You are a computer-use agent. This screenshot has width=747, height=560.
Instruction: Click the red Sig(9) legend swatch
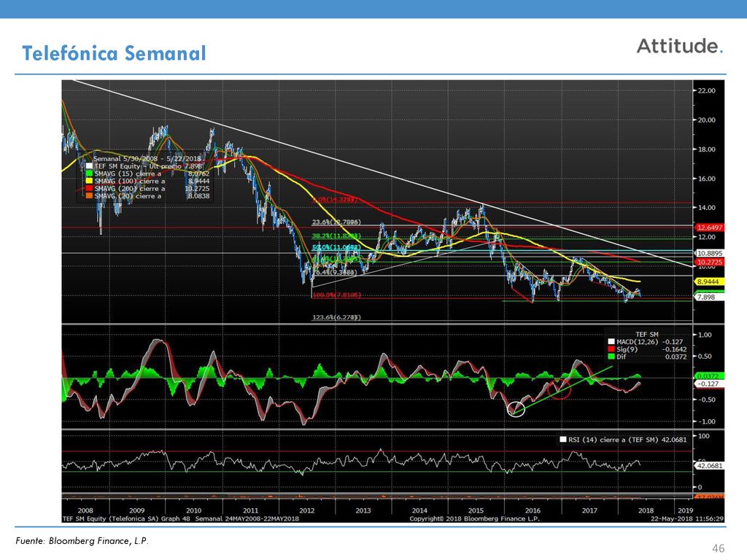pyautogui.click(x=611, y=349)
